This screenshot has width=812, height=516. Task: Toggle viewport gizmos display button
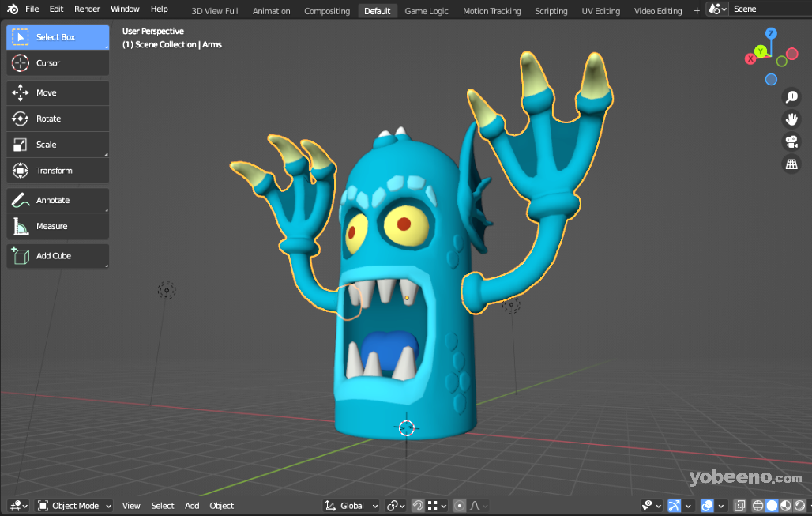tap(674, 506)
